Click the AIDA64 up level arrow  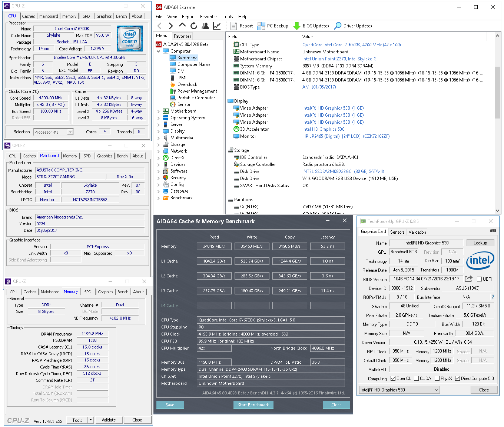pyautogui.click(x=182, y=25)
